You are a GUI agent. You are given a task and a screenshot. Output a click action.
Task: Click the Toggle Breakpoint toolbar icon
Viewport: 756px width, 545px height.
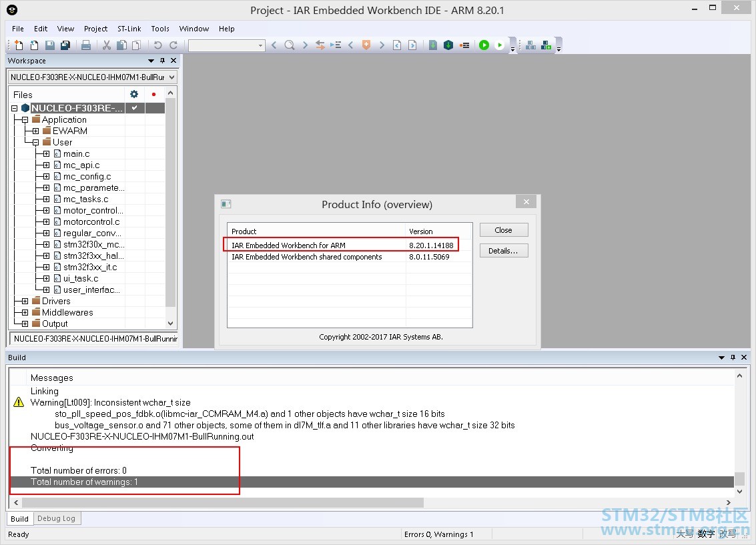pyautogui.click(x=464, y=45)
